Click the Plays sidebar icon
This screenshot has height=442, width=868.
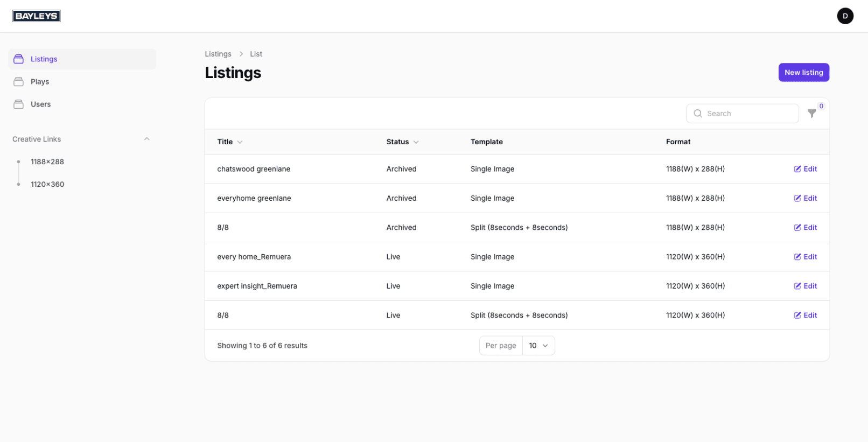pyautogui.click(x=19, y=82)
